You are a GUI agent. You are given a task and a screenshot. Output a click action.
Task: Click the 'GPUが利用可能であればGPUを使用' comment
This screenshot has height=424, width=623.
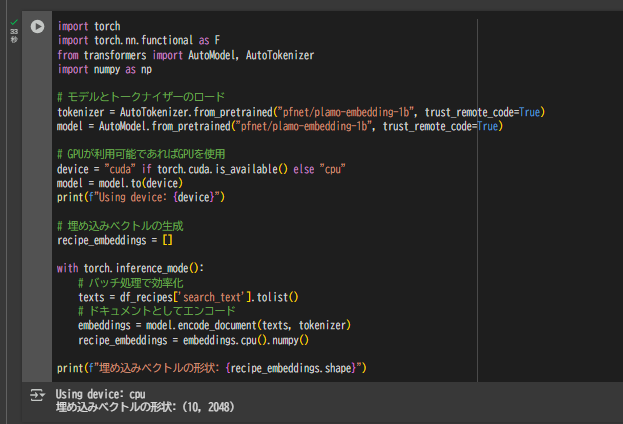tap(141, 154)
